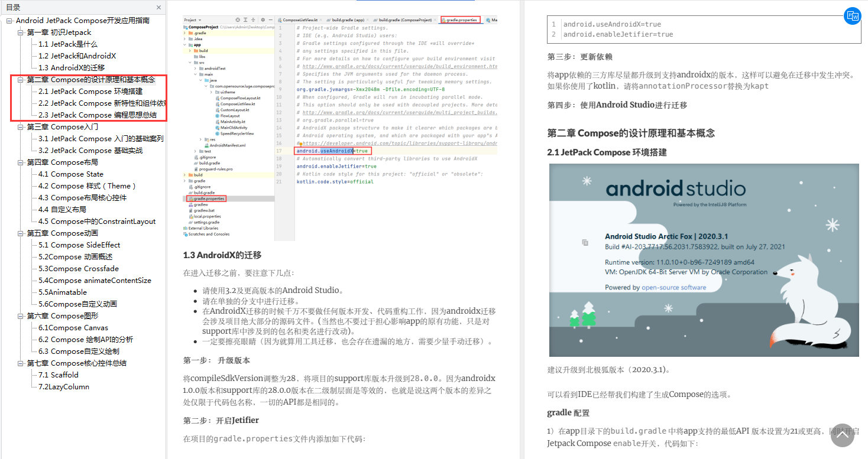Click the heading 1.3 AndroidX的迁移 on the page

pyautogui.click(x=222, y=255)
